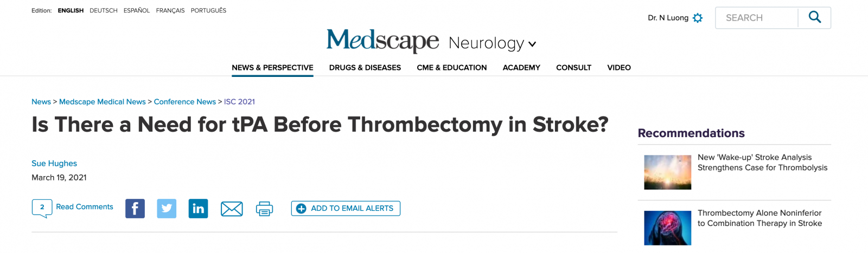Go to Drugs & Diseases section

[x=365, y=68]
